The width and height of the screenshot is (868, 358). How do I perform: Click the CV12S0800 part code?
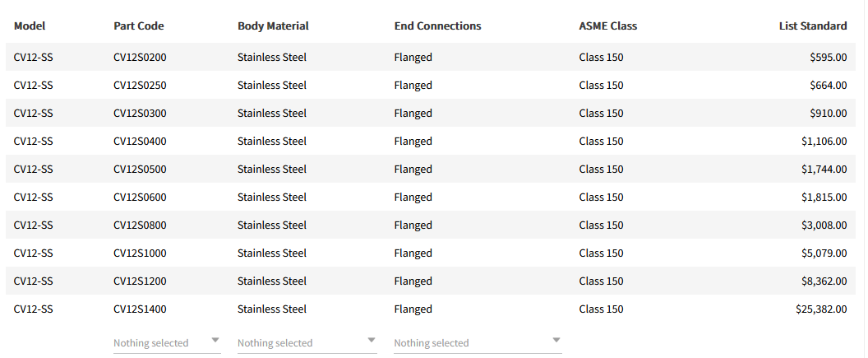click(140, 225)
